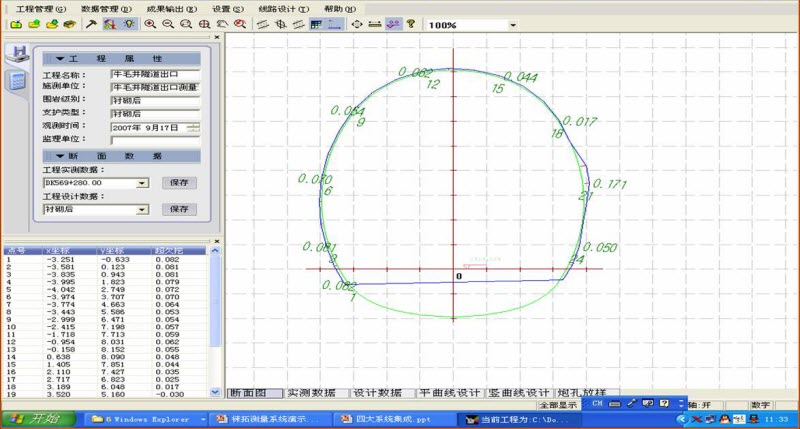The width and height of the screenshot is (800, 429).
Task: Click the zoom out magnifier icon
Action: pyautogui.click(x=168, y=23)
